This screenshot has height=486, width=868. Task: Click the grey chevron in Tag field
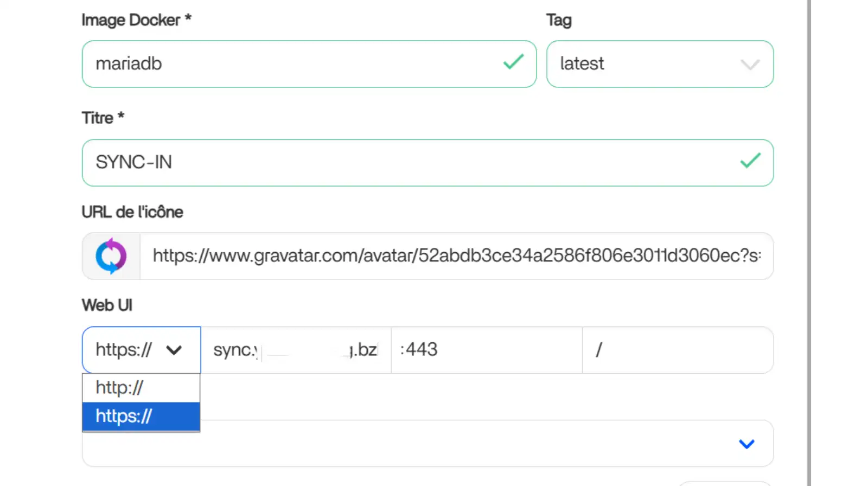tap(750, 65)
